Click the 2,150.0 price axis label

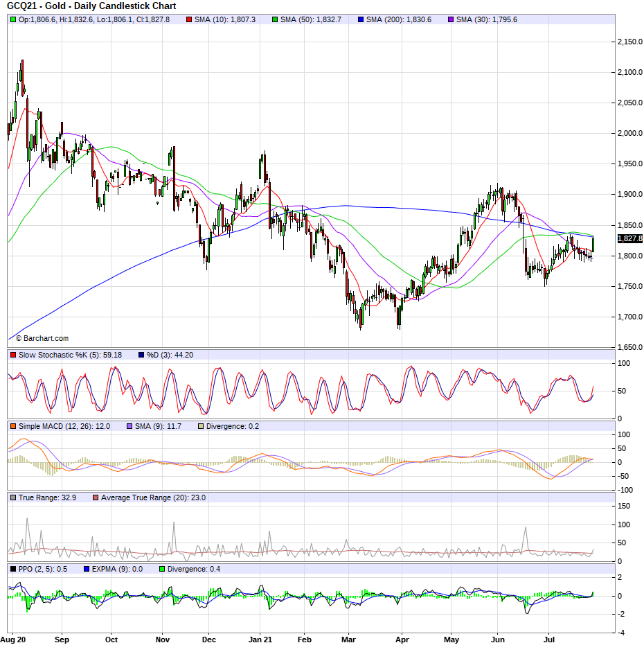[630, 42]
